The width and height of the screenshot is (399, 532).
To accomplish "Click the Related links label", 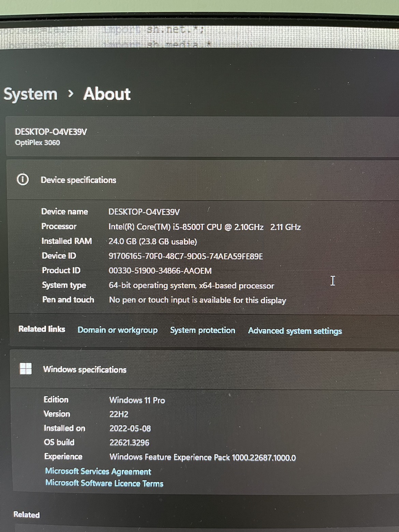I will 42,329.
